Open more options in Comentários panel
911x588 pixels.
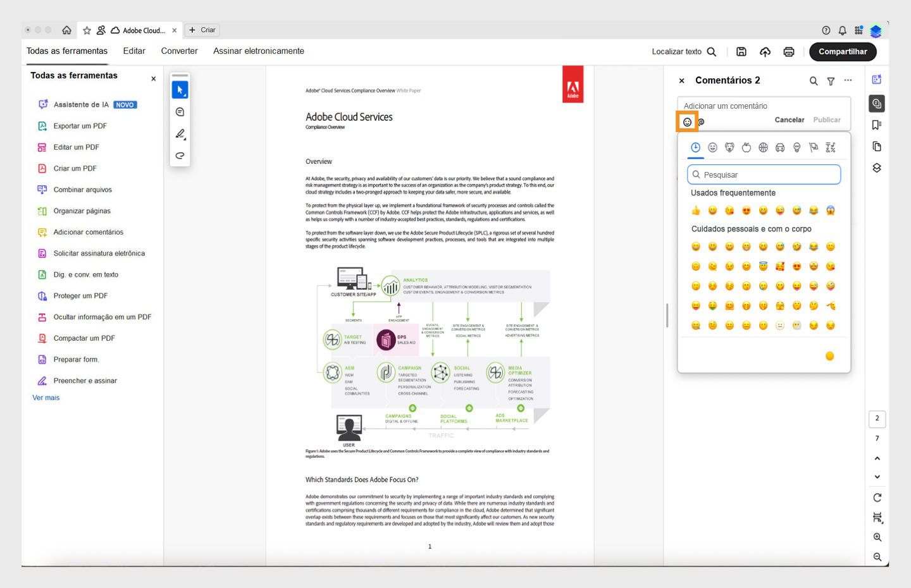point(848,80)
